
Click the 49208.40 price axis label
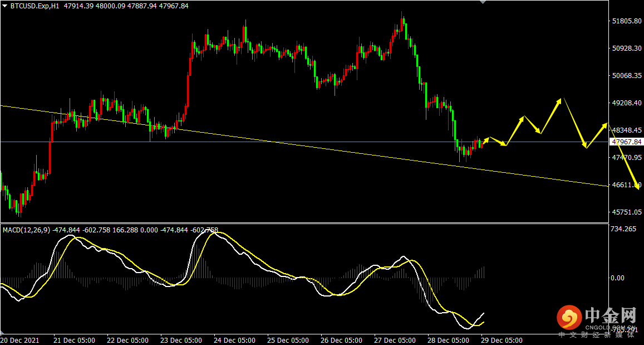point(626,103)
